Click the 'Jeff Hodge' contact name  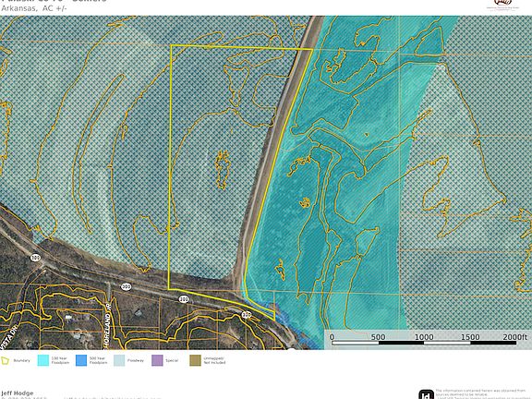coord(18,393)
